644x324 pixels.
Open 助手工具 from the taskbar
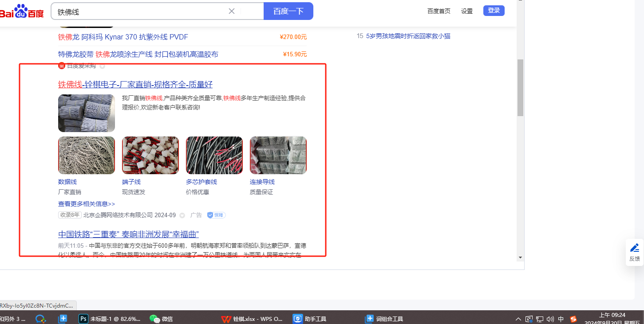pos(310,319)
